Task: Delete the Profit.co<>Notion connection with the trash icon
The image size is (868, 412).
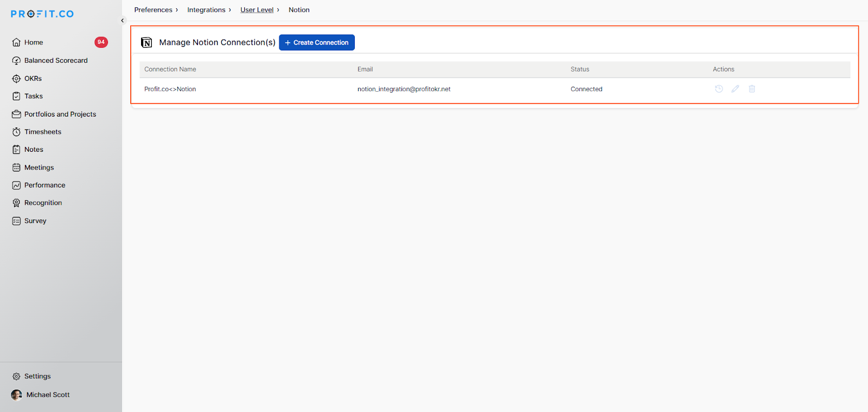Action: pyautogui.click(x=752, y=89)
